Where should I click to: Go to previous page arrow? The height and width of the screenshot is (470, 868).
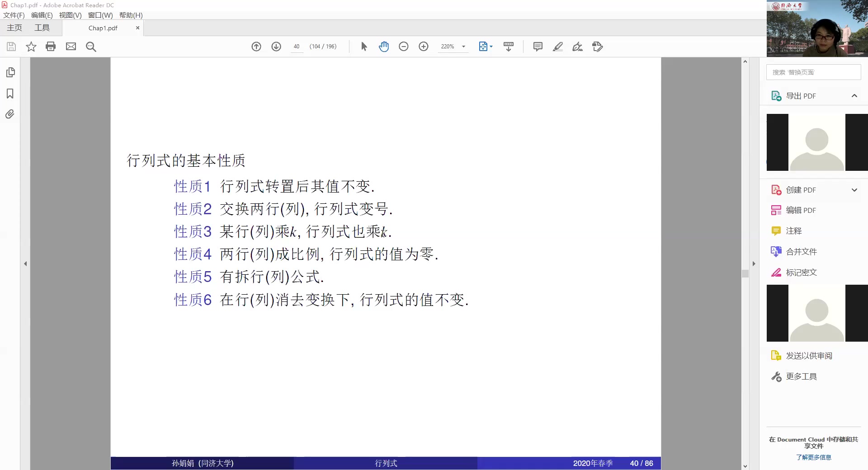256,47
